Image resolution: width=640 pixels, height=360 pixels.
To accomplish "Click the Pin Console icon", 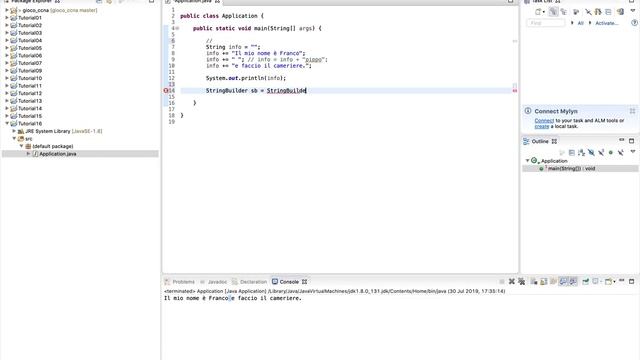I will [x=586, y=282].
